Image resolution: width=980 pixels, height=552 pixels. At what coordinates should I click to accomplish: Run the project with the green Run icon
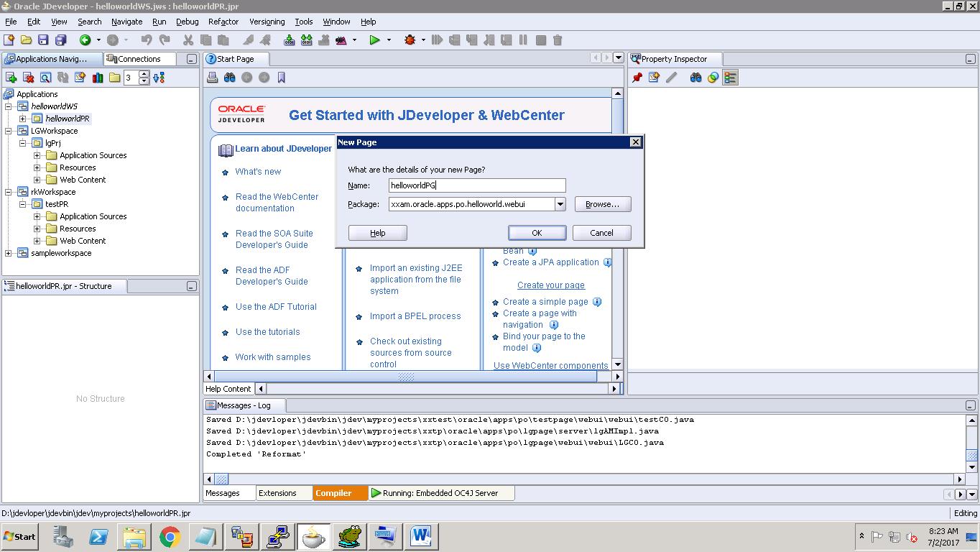(x=374, y=40)
